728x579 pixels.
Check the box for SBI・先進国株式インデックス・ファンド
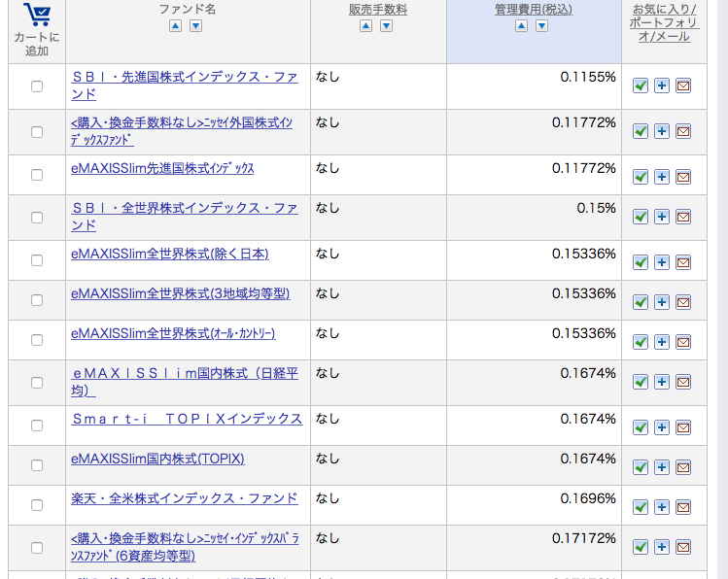tap(37, 86)
